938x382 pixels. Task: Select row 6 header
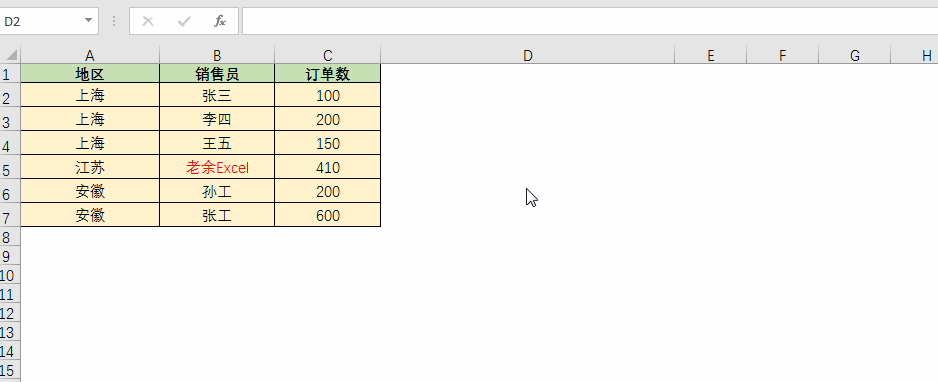[10, 191]
